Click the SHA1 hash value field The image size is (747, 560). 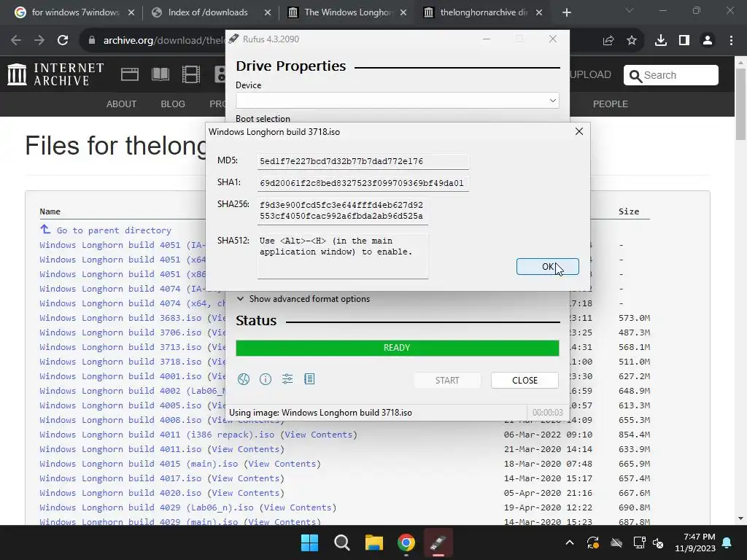[363, 183]
